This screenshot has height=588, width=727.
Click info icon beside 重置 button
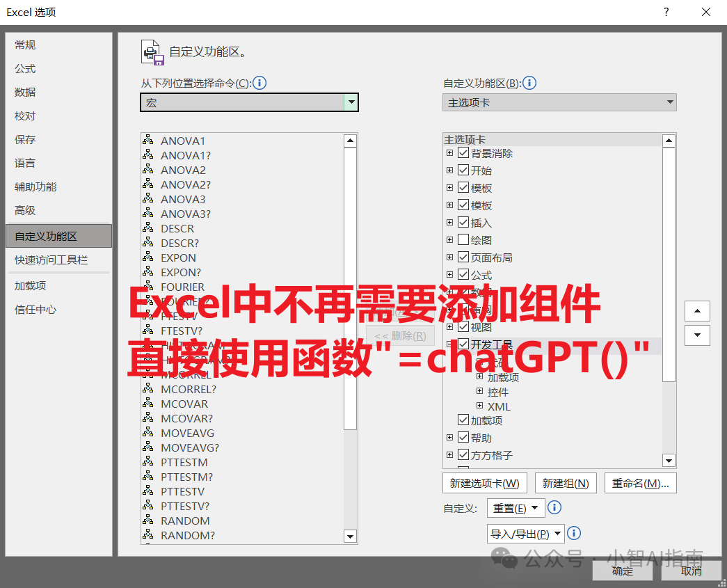[x=554, y=508]
